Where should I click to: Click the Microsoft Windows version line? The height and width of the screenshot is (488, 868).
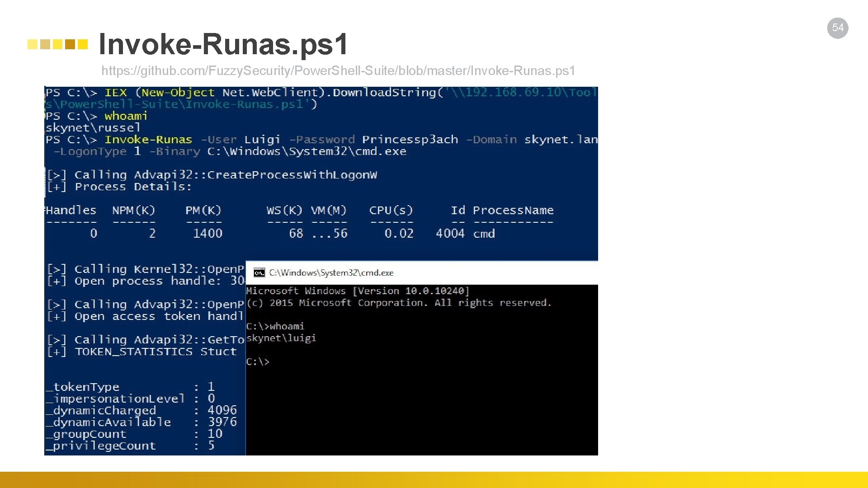(357, 291)
